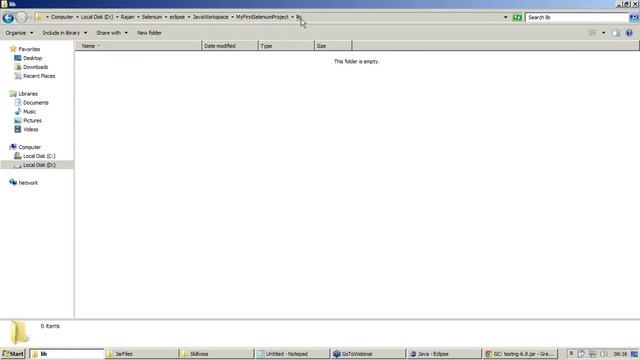Open the Music library
The height and width of the screenshot is (360, 640).
click(x=29, y=111)
